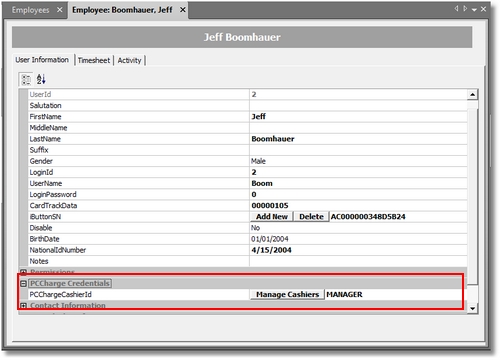Edit the FirstName value Jeff
Screen dimensions: 500x360
[358, 117]
